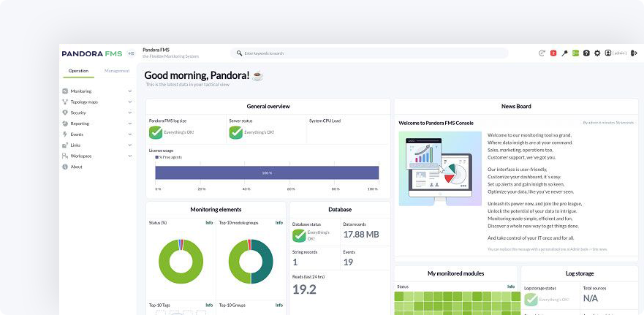This screenshot has width=644, height=315.
Task: Click the pin tool icon in header
Action: (x=564, y=53)
